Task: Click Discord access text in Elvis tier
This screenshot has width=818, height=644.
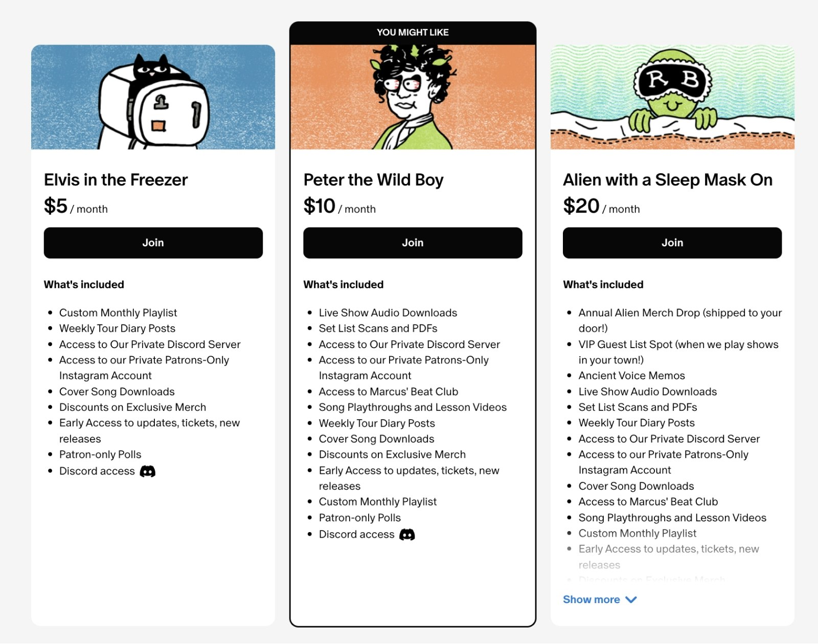Action: [97, 471]
